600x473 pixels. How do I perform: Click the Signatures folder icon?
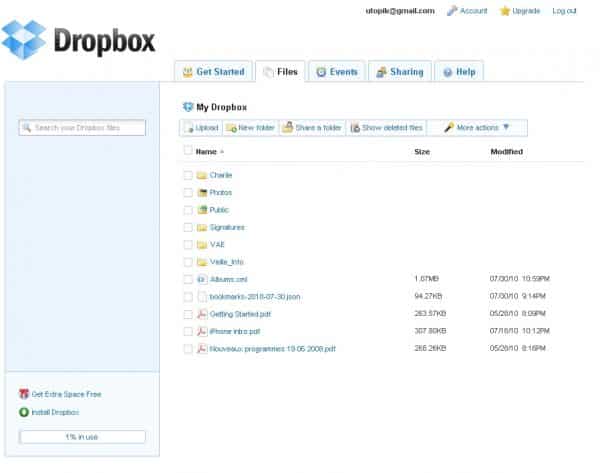[x=202, y=228]
